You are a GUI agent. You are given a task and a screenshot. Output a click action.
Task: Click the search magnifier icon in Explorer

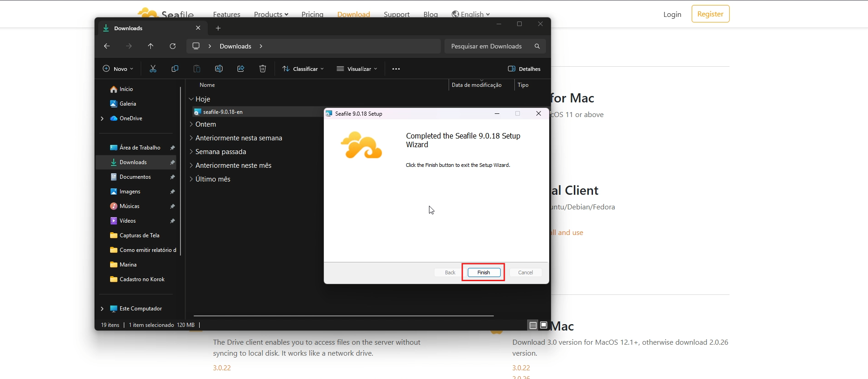pos(537,46)
